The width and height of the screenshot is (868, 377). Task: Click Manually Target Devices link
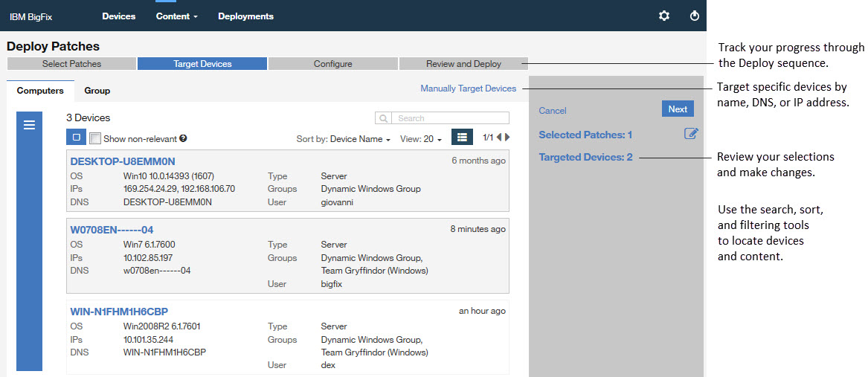click(x=468, y=88)
